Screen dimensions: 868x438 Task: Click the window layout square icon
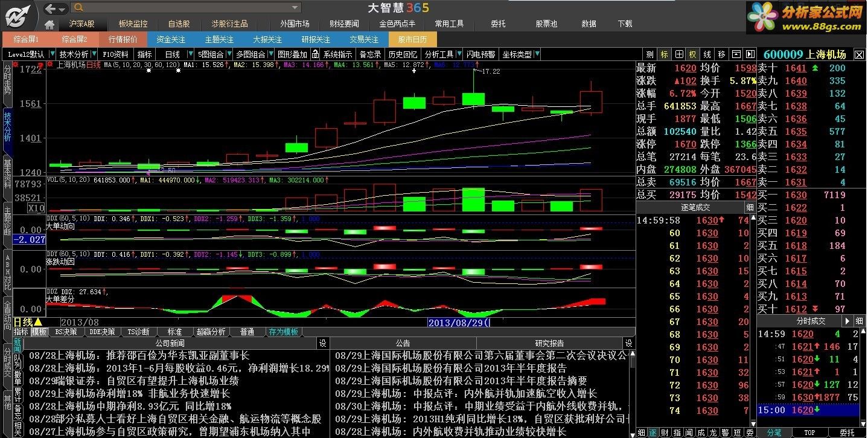pyautogui.click(x=736, y=54)
